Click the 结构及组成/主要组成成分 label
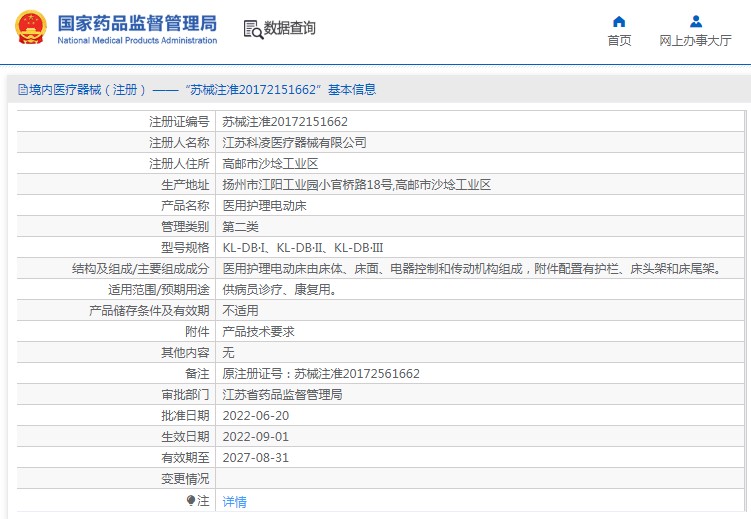This screenshot has height=519, width=751. (141, 269)
